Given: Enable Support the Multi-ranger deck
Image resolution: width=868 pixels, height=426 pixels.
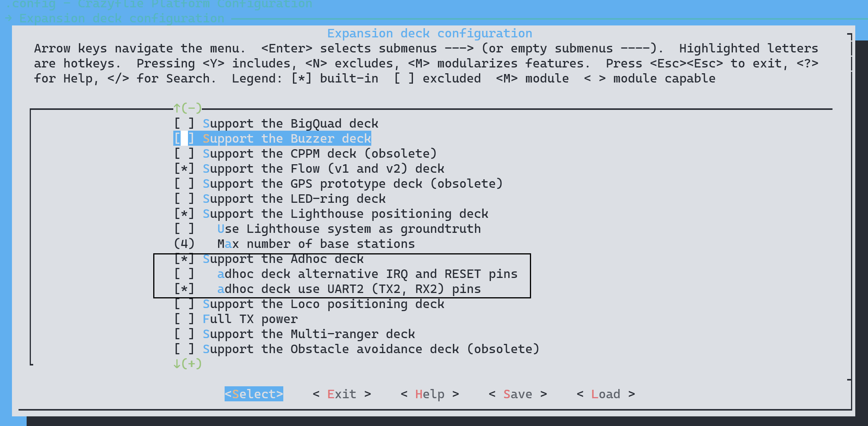Looking at the screenshot, I should pos(294,334).
